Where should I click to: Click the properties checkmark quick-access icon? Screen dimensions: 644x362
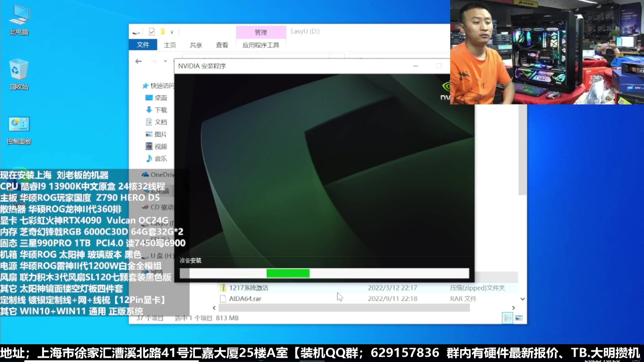pos(152,32)
